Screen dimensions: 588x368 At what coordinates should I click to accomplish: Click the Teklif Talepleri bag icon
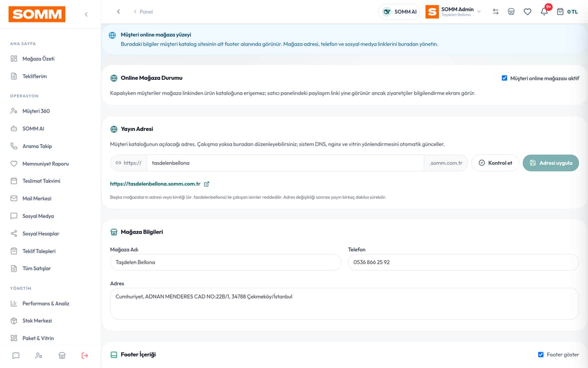click(14, 251)
